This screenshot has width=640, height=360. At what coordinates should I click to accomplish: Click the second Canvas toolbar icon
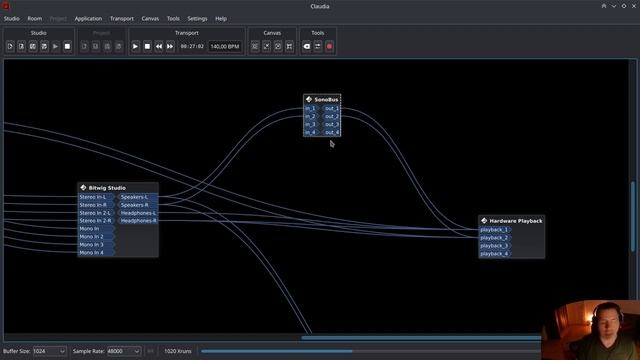click(x=266, y=47)
